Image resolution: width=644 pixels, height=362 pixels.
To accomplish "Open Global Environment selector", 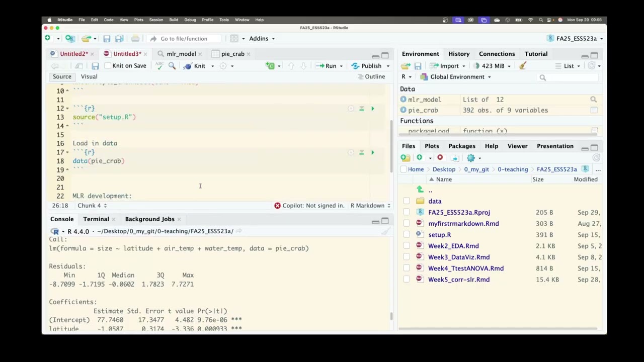I will [455, 77].
